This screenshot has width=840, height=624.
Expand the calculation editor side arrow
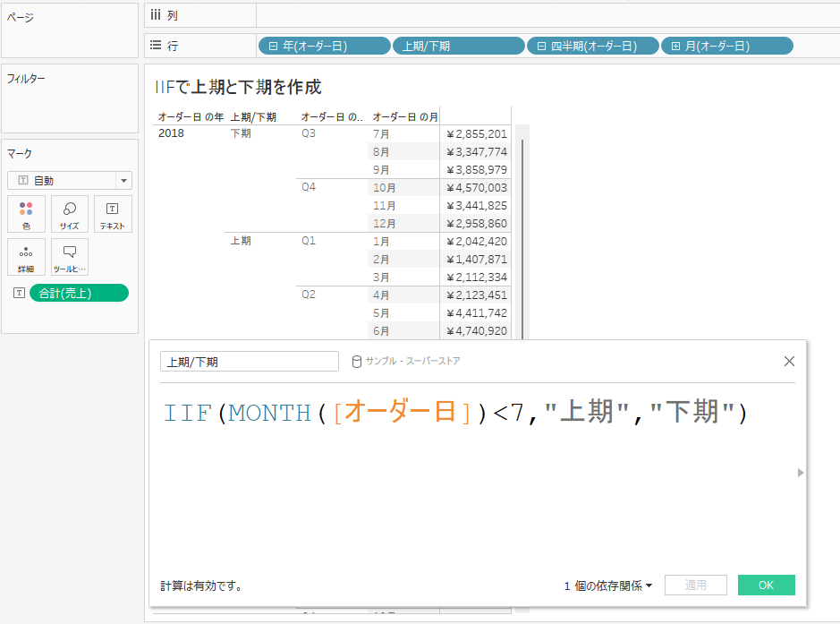(801, 472)
